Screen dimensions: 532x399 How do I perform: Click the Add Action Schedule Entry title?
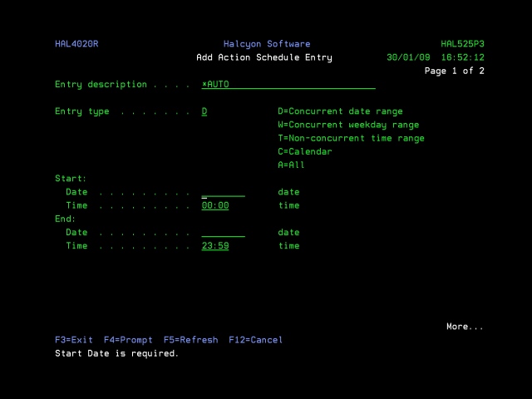pyautogui.click(x=264, y=57)
